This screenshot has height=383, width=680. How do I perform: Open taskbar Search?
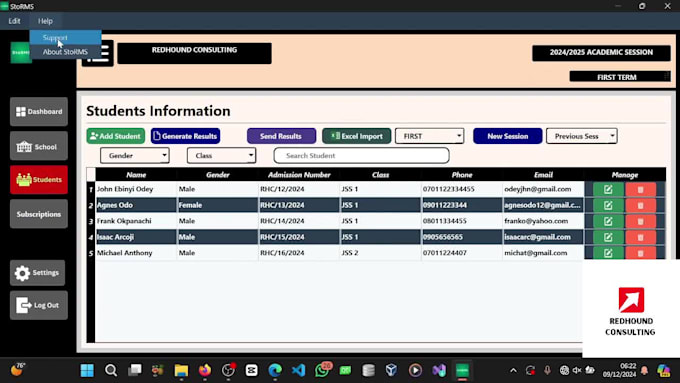click(x=111, y=370)
